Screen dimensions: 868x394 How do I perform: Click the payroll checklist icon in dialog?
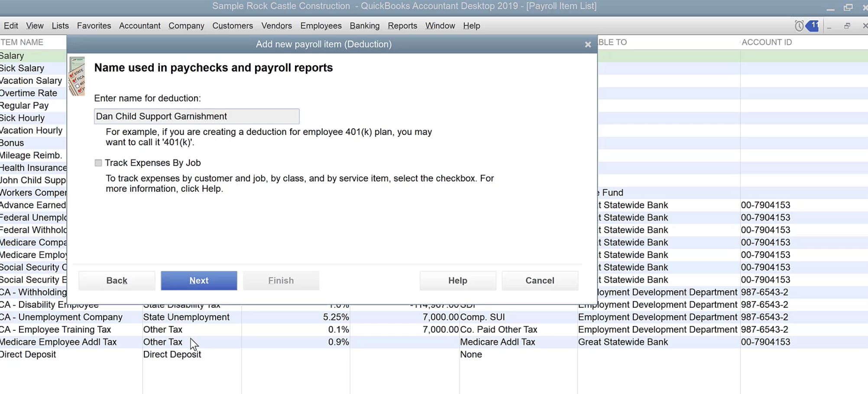(x=78, y=76)
